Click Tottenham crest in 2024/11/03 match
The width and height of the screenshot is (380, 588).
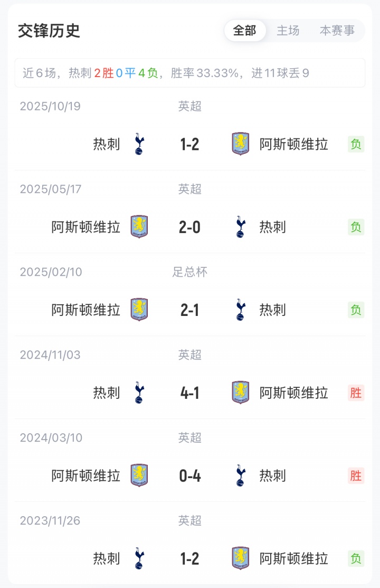pos(139,393)
